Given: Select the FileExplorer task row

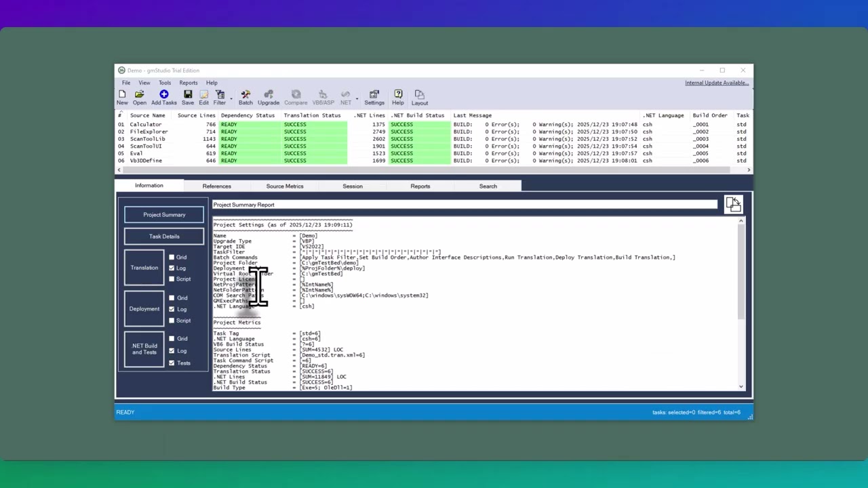Looking at the screenshot, I should coord(433,131).
